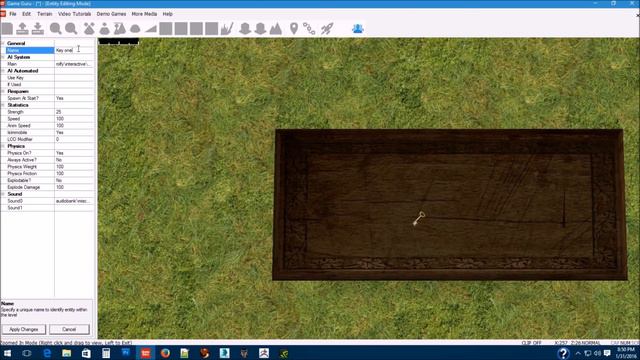Click the Use Key value field
This screenshot has height=360, width=640.
[x=74, y=78]
